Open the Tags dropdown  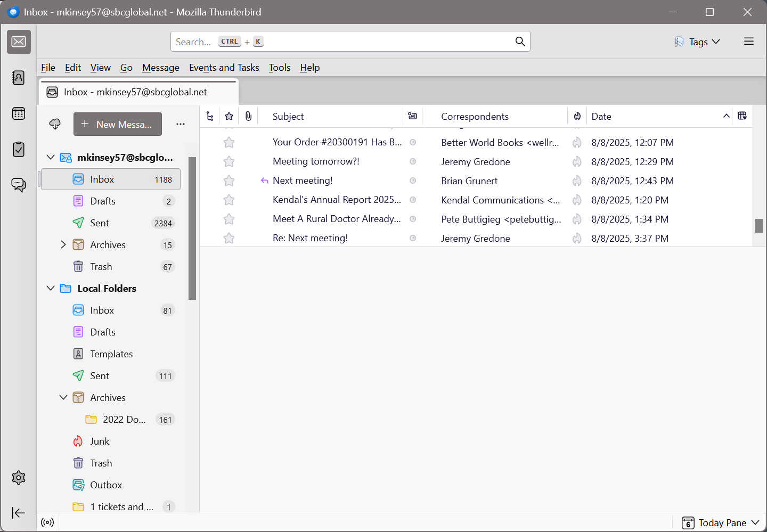(x=697, y=42)
